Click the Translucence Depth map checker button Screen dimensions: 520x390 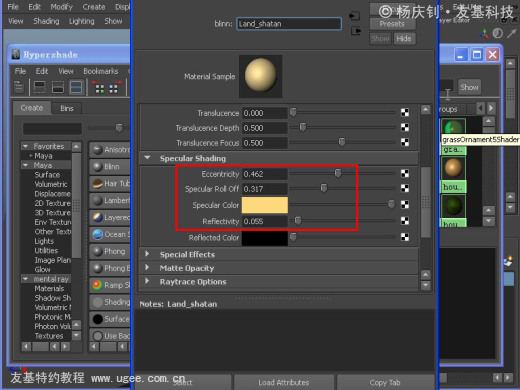[x=405, y=127]
